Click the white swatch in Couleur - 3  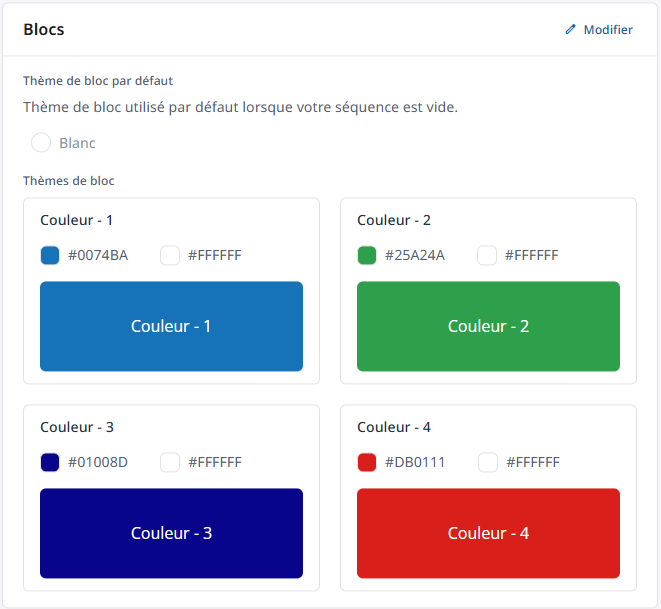click(x=170, y=462)
